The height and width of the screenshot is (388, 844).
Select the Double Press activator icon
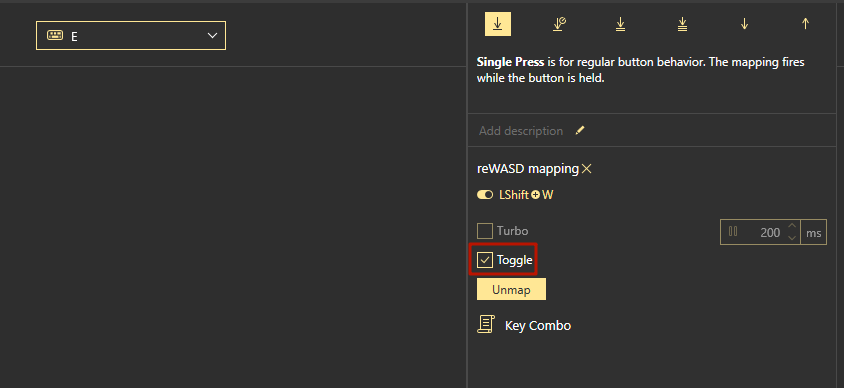pyautogui.click(x=621, y=24)
